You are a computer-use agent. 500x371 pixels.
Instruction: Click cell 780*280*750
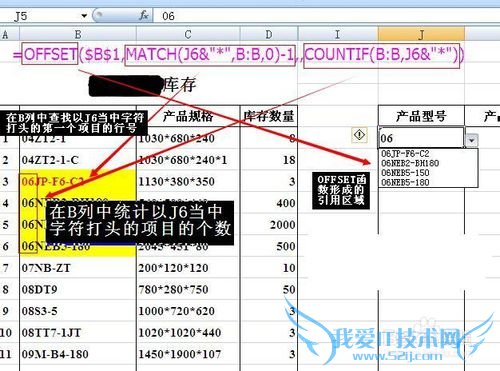coord(188,289)
